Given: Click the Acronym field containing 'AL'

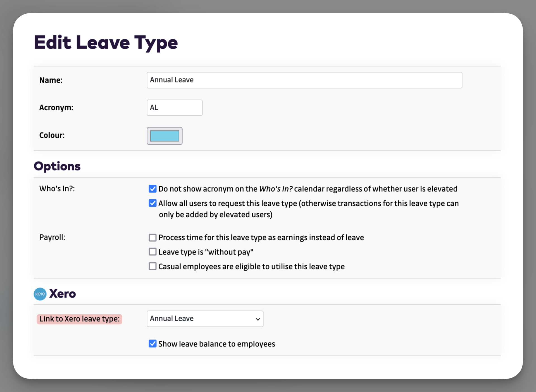Looking at the screenshot, I should [x=174, y=108].
